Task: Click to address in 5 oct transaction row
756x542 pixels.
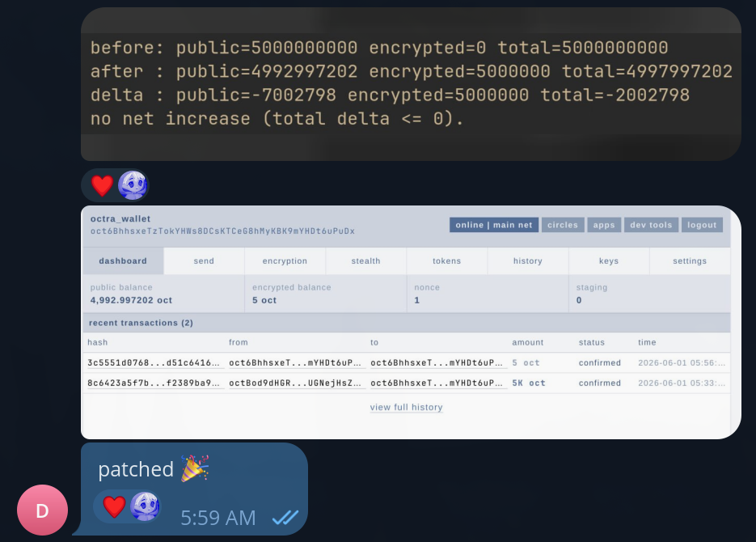Action: pyautogui.click(x=437, y=362)
